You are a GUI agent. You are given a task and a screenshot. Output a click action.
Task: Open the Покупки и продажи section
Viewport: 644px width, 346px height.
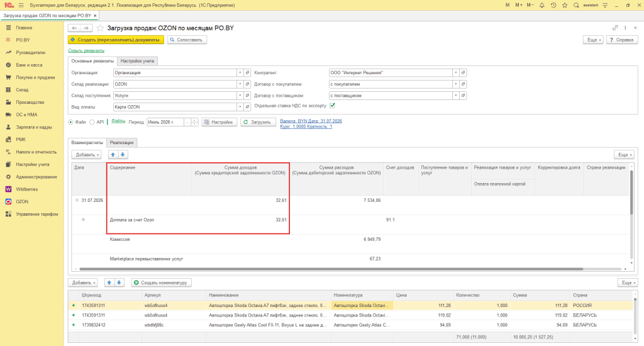[x=35, y=77]
